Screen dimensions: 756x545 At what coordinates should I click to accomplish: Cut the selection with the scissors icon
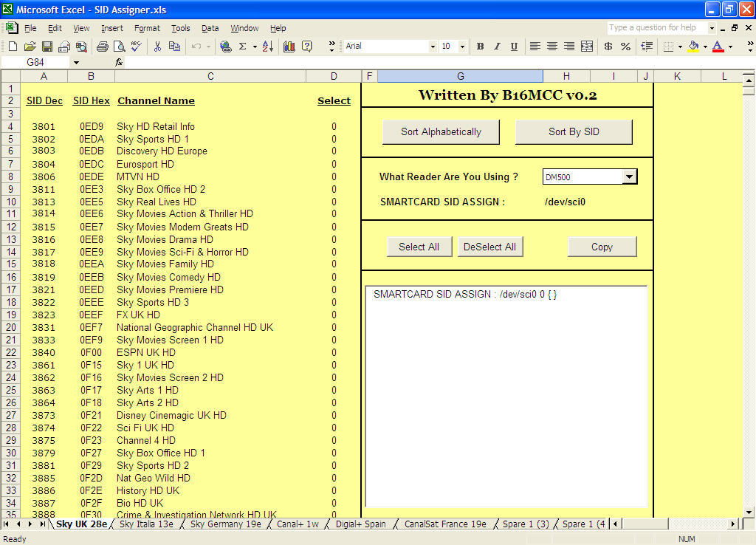pos(157,47)
